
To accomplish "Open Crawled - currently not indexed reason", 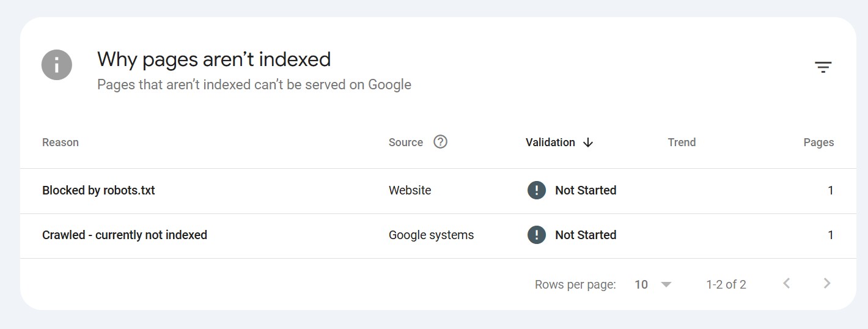I will pyautogui.click(x=125, y=235).
